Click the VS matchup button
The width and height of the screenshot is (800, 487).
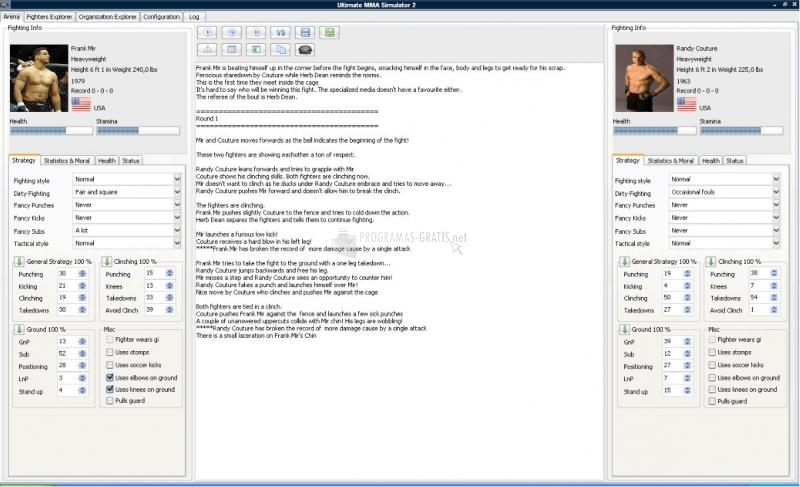(281, 33)
